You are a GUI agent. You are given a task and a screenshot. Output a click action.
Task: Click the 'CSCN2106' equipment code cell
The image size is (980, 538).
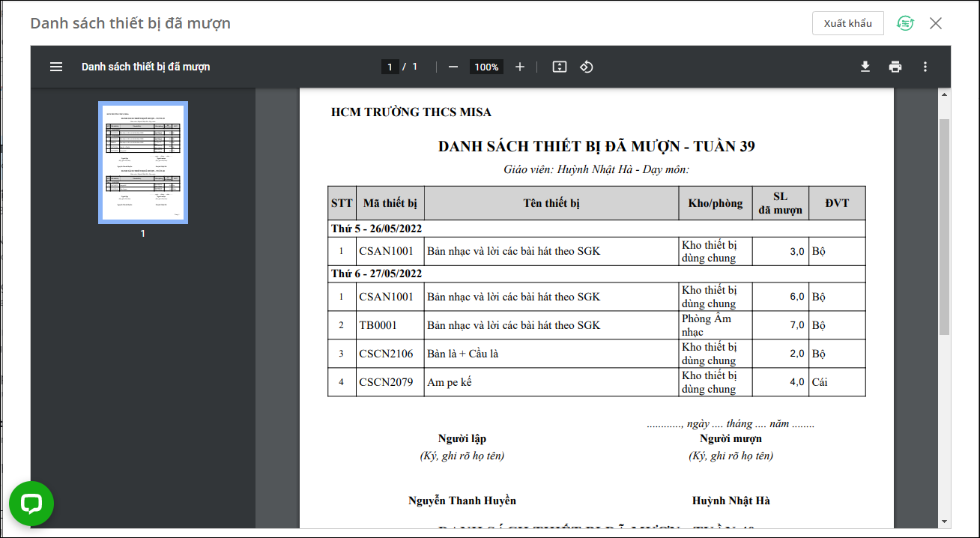(x=390, y=354)
